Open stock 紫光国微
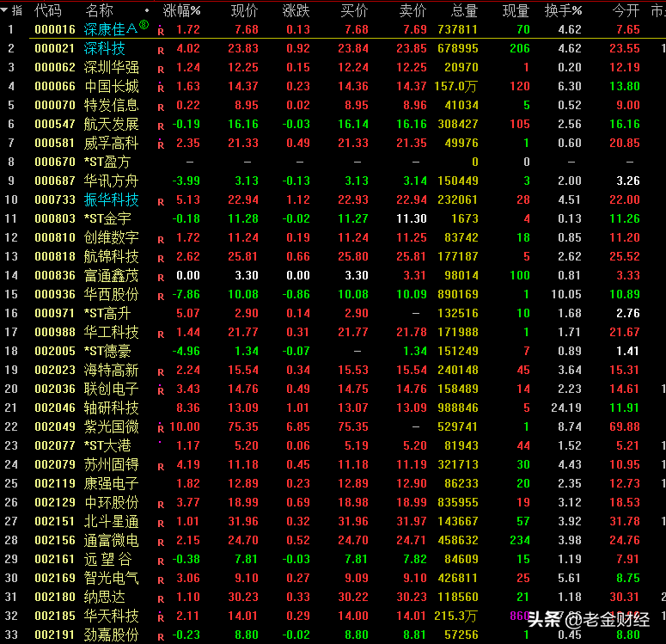Screen dimensions: 666x644 pos(111,426)
